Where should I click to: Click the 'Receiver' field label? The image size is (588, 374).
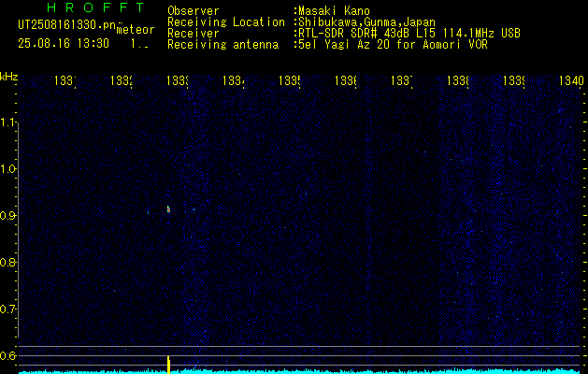(194, 34)
